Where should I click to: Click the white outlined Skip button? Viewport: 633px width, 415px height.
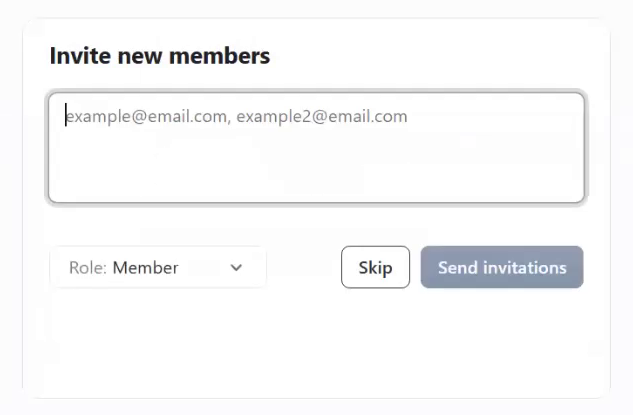[375, 267]
